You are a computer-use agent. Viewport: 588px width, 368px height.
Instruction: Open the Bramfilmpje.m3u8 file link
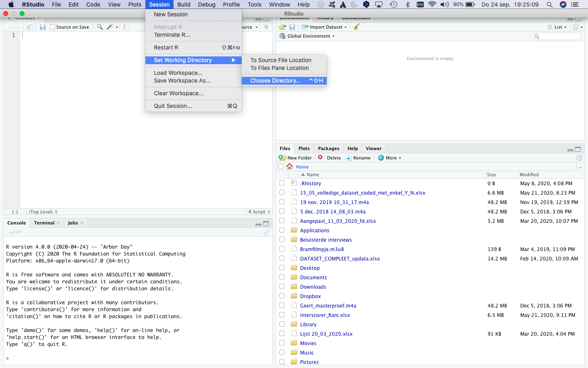pyautogui.click(x=322, y=249)
